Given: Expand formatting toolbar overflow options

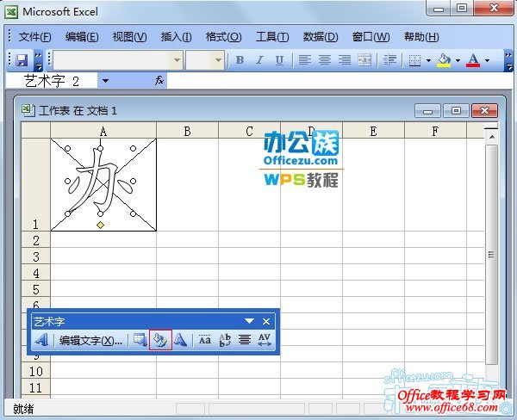Looking at the screenshot, I should point(508,60).
